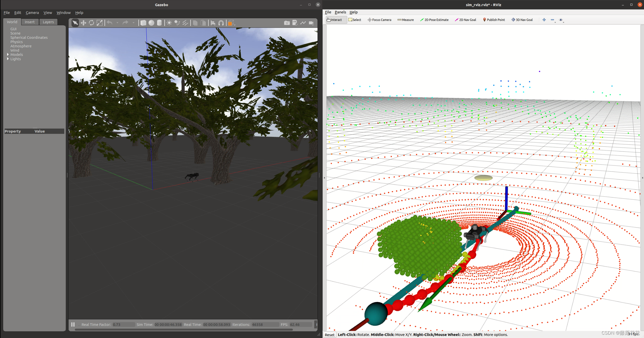
Task: Activate Interact mode in RViz
Action: coord(335,20)
